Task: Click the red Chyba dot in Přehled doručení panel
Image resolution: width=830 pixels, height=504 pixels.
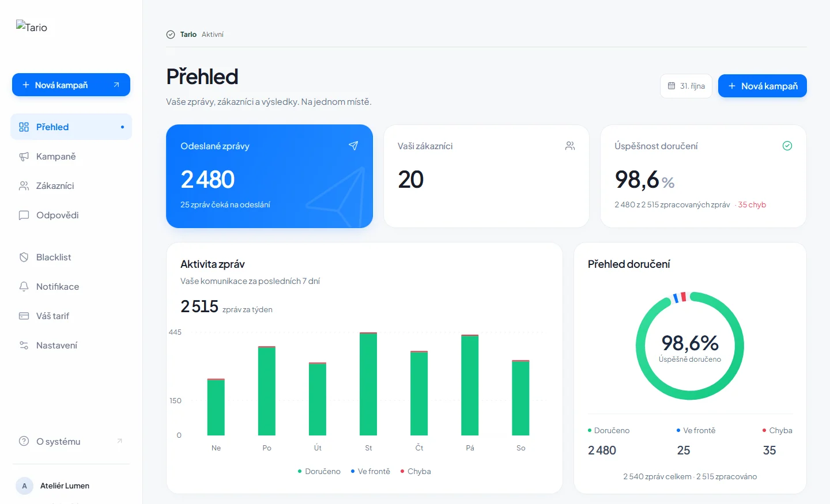Action: tap(764, 430)
